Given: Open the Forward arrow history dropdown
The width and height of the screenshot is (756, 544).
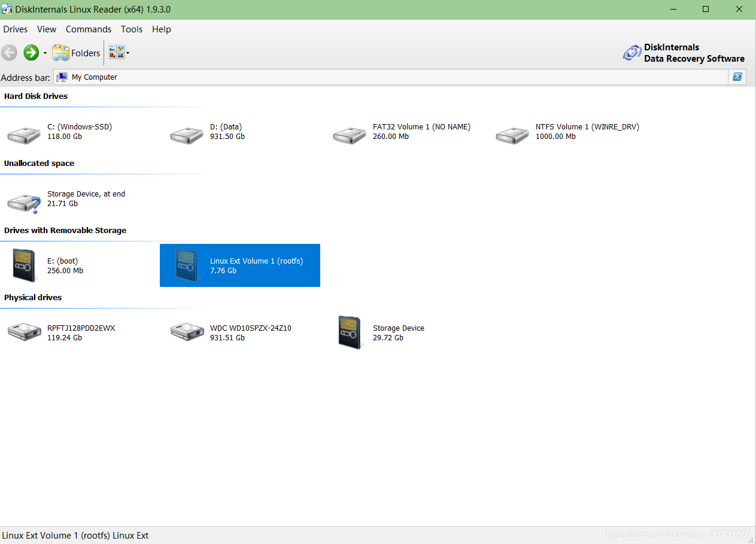Looking at the screenshot, I should click(45, 53).
